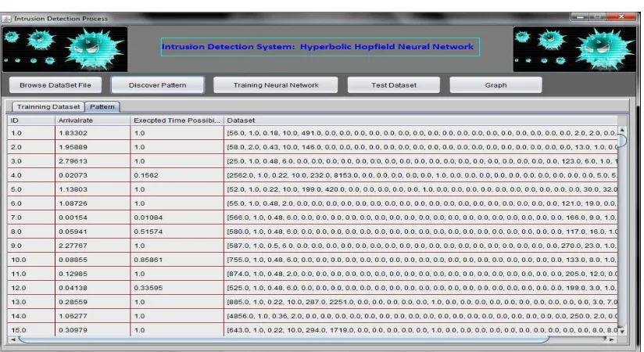Click the ID cell 13.0
The image size is (644, 352).
pos(31,302)
